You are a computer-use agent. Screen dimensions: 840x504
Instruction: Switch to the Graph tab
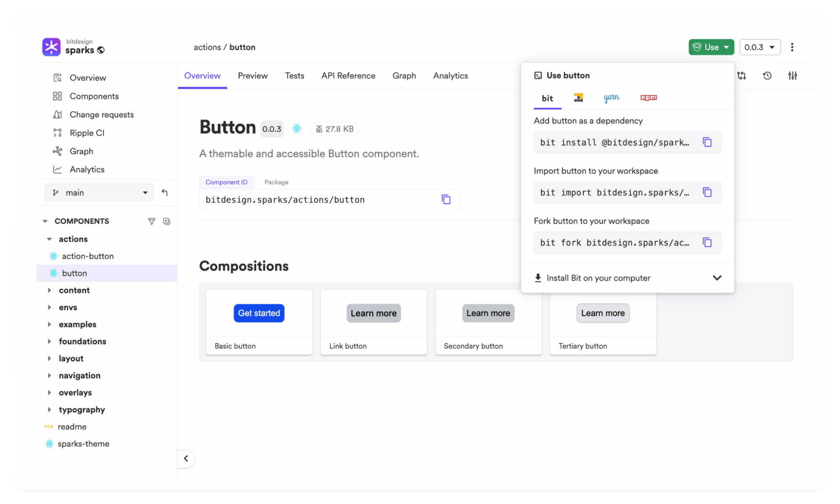point(404,76)
